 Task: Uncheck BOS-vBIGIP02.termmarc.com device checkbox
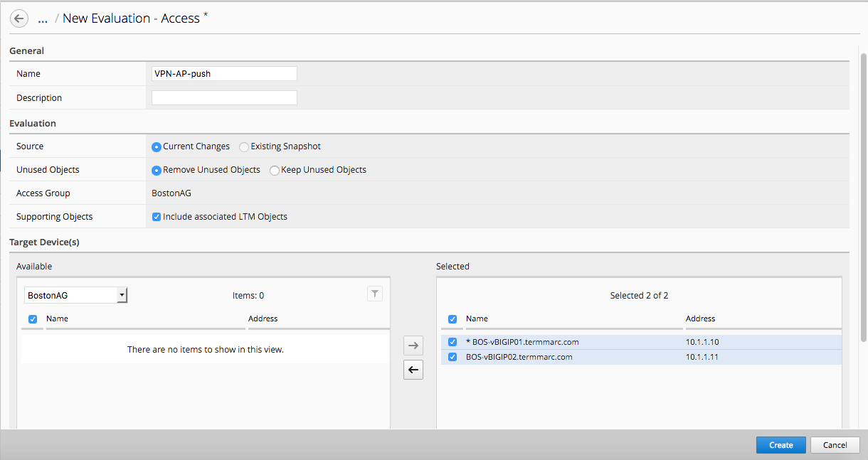tap(452, 357)
